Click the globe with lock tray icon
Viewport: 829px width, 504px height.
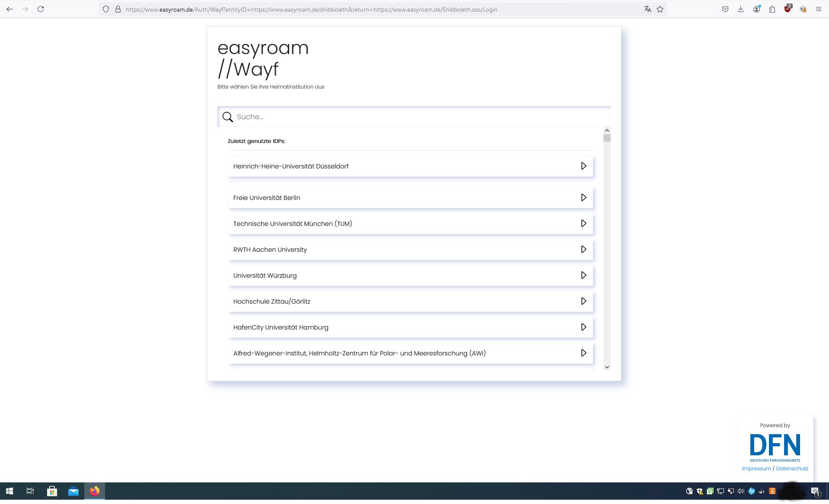click(689, 491)
